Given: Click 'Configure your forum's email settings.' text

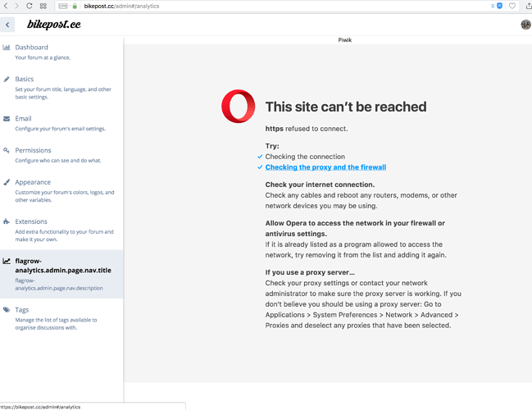Looking at the screenshot, I should pyautogui.click(x=61, y=129).
